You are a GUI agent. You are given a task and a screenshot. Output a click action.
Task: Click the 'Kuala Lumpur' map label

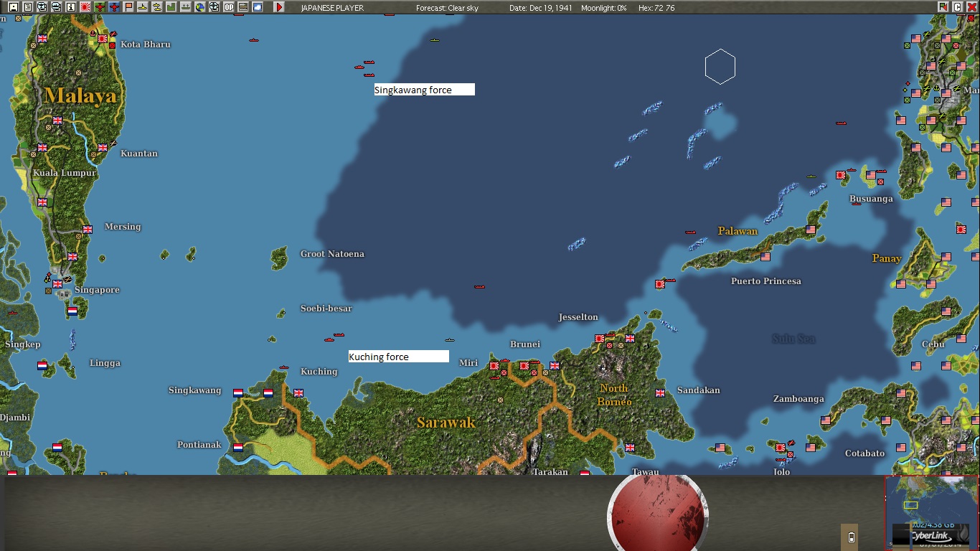(65, 173)
